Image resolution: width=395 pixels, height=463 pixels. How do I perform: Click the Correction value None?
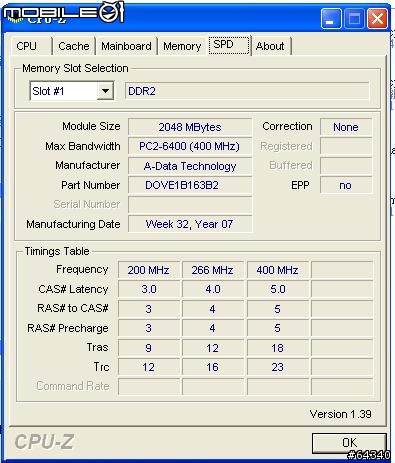pos(346,127)
